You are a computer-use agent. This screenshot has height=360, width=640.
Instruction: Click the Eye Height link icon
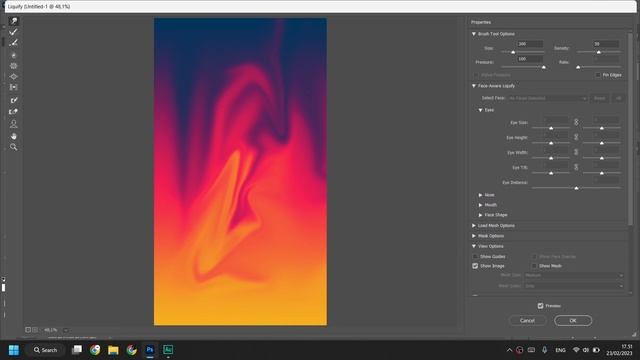[x=576, y=137]
